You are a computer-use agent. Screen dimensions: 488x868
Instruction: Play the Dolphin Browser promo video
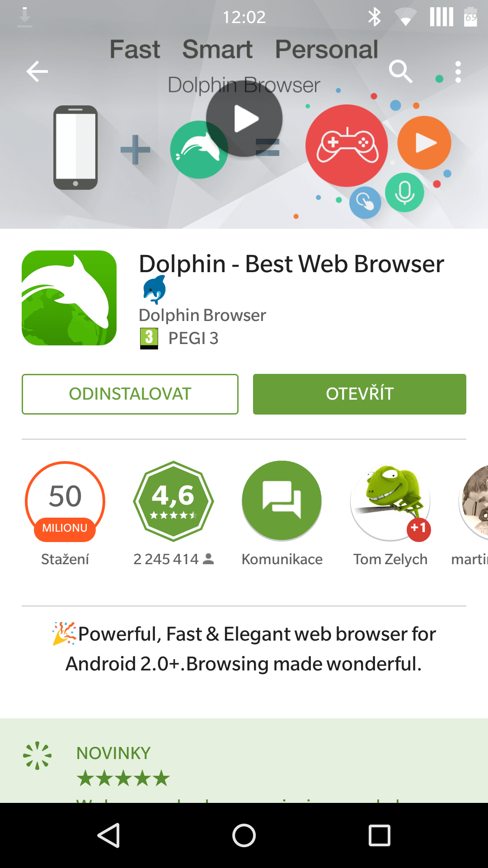(x=244, y=119)
